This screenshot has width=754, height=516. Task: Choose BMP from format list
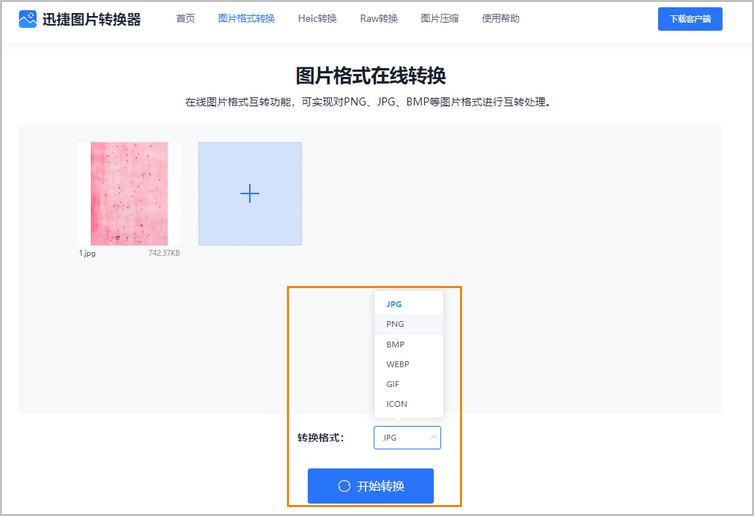click(x=409, y=344)
